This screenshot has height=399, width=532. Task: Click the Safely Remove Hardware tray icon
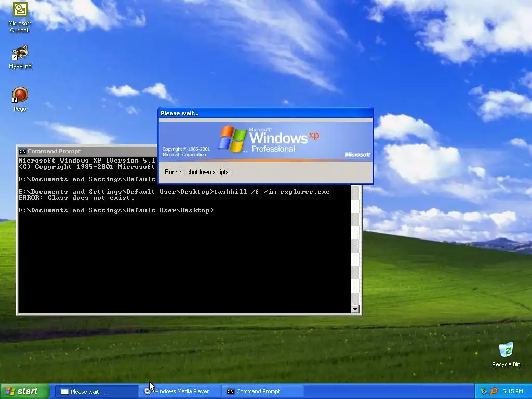484,391
